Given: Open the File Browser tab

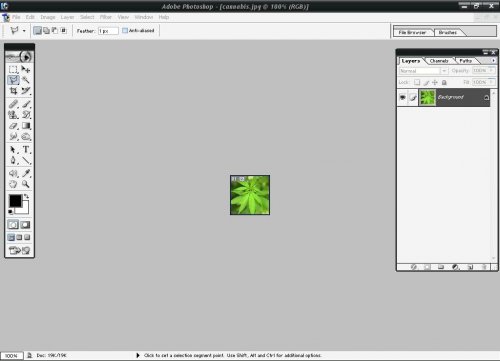Looking at the screenshot, I should pos(412,33).
